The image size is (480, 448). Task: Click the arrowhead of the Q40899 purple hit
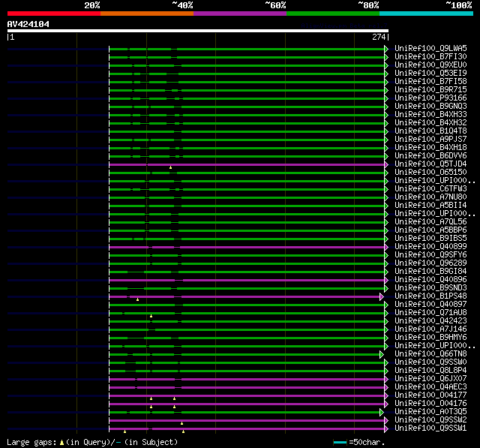386,247
